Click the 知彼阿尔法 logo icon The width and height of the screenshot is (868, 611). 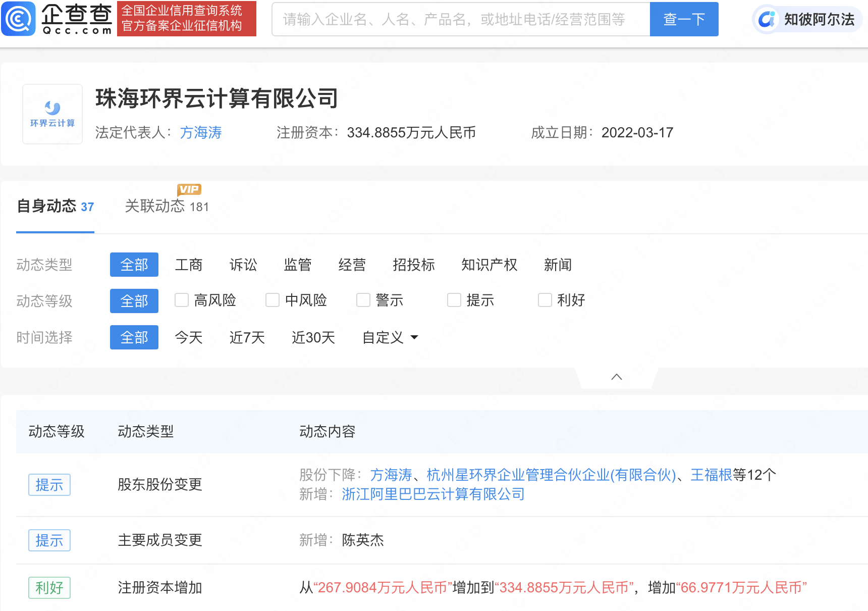point(767,19)
